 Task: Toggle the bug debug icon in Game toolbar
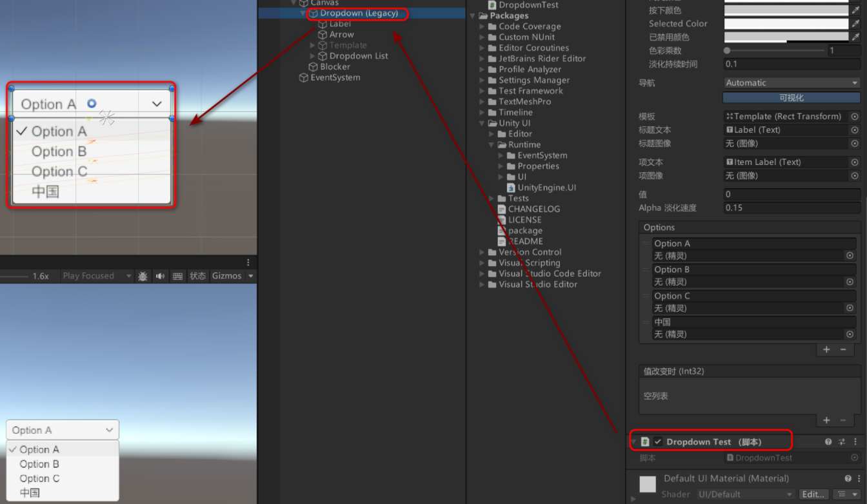[x=143, y=276]
